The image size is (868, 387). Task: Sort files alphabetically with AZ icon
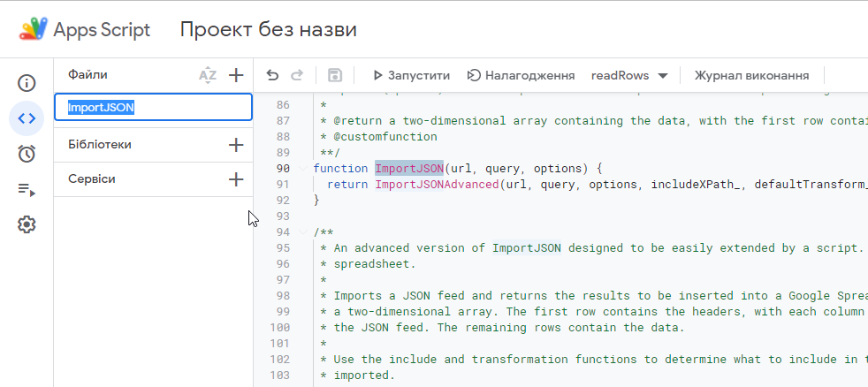[x=208, y=75]
